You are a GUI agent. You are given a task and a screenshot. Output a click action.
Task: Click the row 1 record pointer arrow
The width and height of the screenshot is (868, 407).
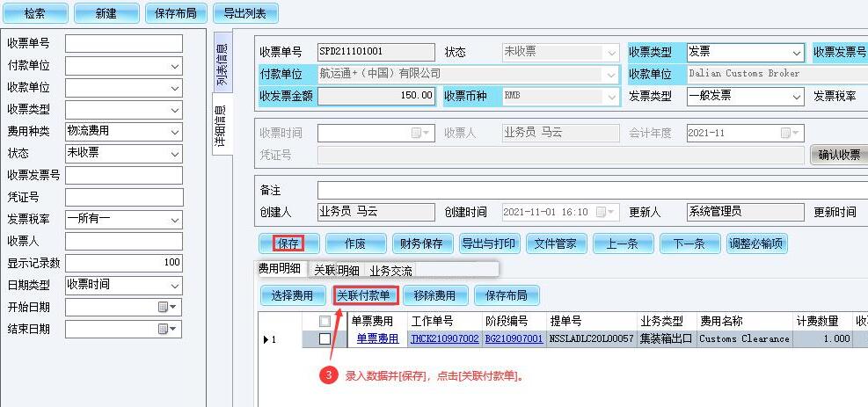tap(266, 338)
